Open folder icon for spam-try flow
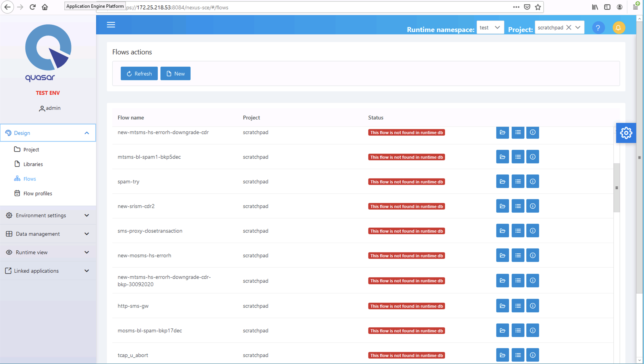The height and width of the screenshot is (364, 644). [502, 181]
